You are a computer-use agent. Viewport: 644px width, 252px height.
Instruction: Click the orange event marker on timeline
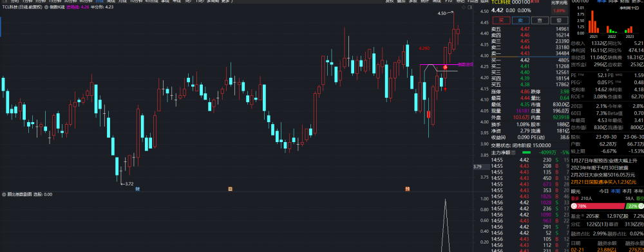click(231, 189)
